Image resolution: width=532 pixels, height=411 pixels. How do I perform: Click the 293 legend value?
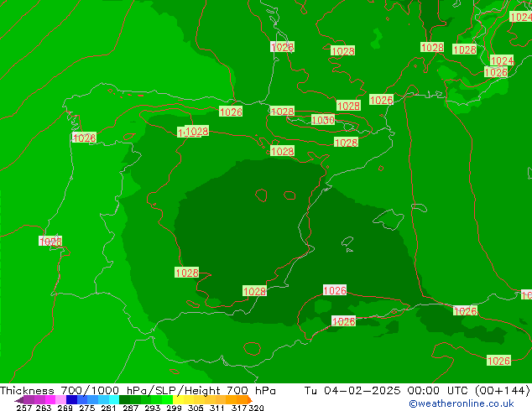pyautogui.click(x=152, y=408)
